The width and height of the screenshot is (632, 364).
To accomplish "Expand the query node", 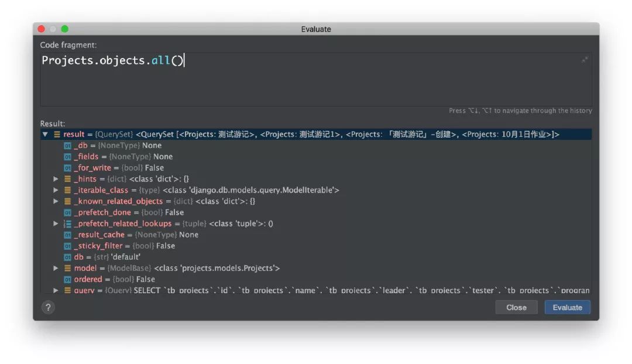I will pos(56,290).
